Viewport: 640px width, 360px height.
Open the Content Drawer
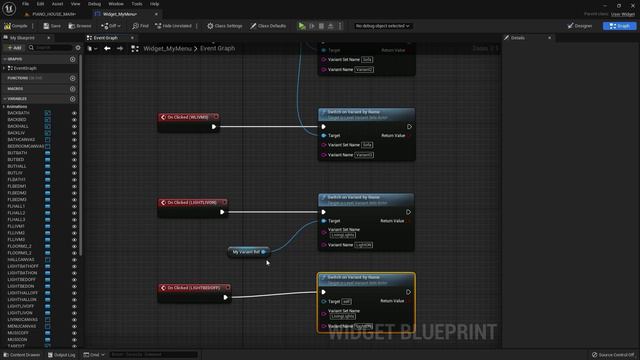(x=22, y=355)
